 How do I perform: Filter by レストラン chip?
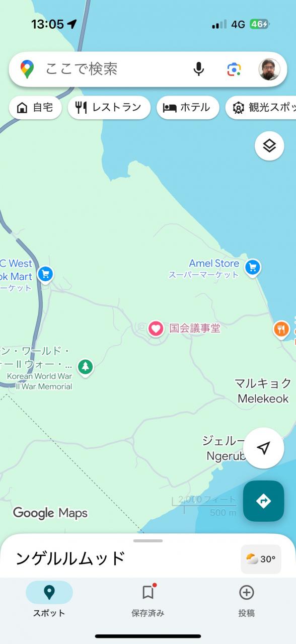coord(109,108)
